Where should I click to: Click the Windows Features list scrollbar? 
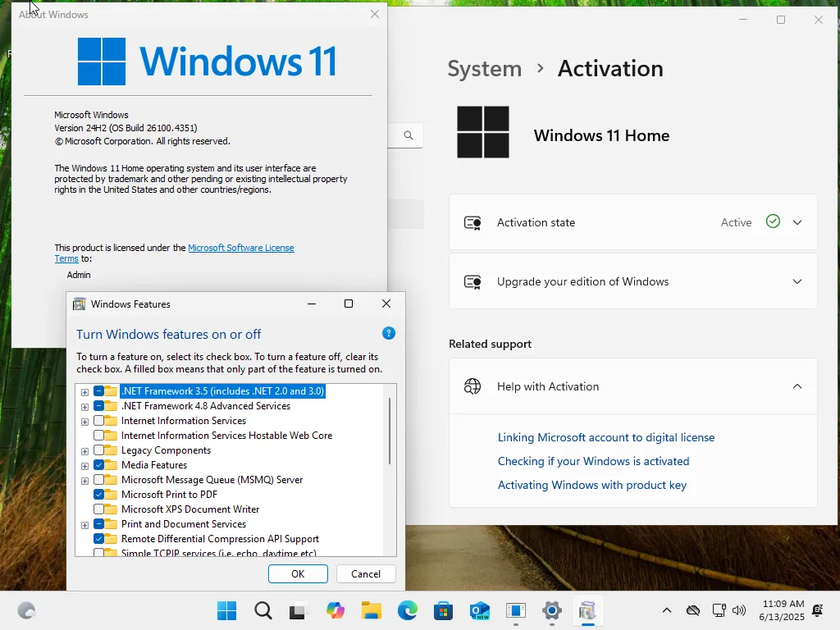(390, 431)
